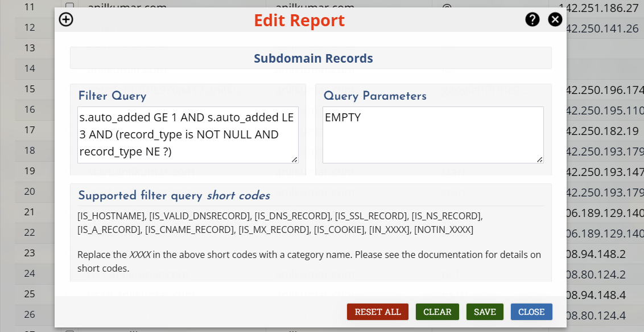The width and height of the screenshot is (644, 332).
Task: Click the [IS_CNAME_RECORD] short code text
Action: tap(189, 229)
